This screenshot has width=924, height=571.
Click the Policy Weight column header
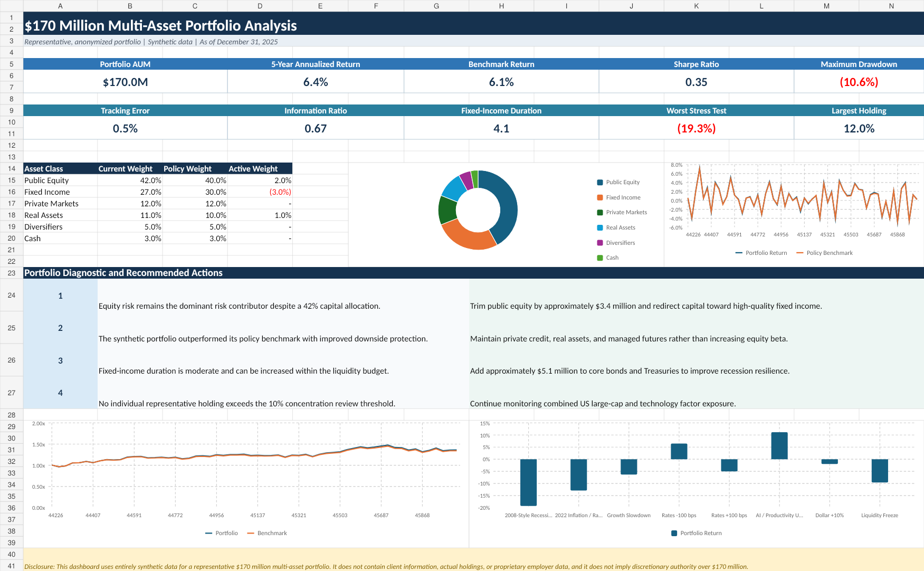click(x=195, y=168)
